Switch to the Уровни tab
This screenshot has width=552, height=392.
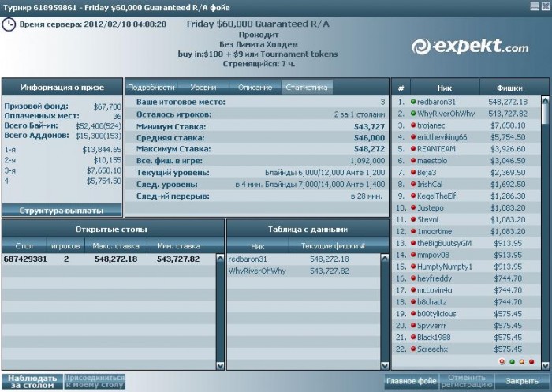203,88
